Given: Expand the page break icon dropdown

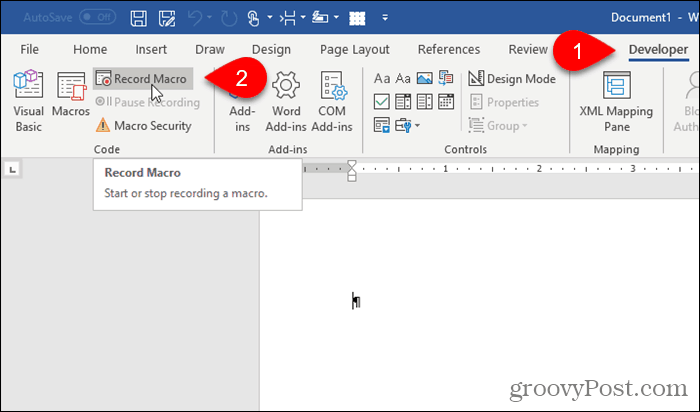Looking at the screenshot, I should [x=303, y=18].
